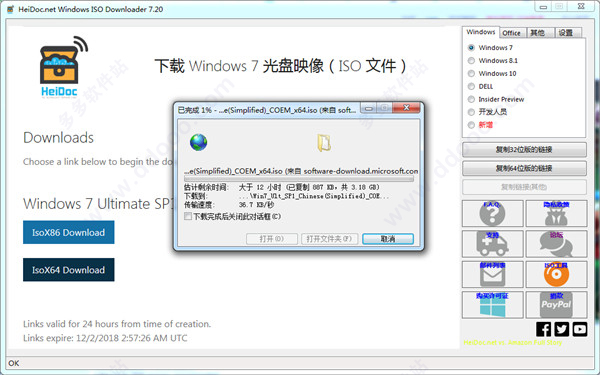Click the OK status bar text
600x375 pixels.
pyautogui.click(x=14, y=363)
